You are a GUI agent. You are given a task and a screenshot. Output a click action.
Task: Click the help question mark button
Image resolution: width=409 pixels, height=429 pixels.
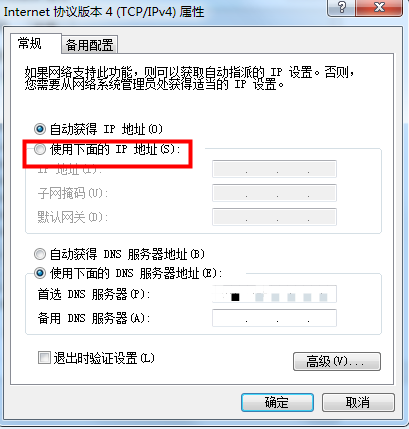click(341, 7)
